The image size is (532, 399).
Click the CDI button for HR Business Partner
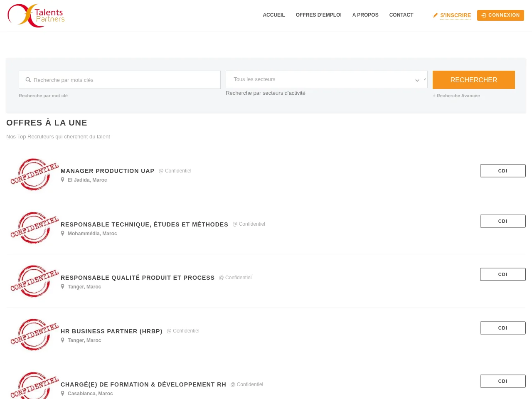tap(503, 328)
